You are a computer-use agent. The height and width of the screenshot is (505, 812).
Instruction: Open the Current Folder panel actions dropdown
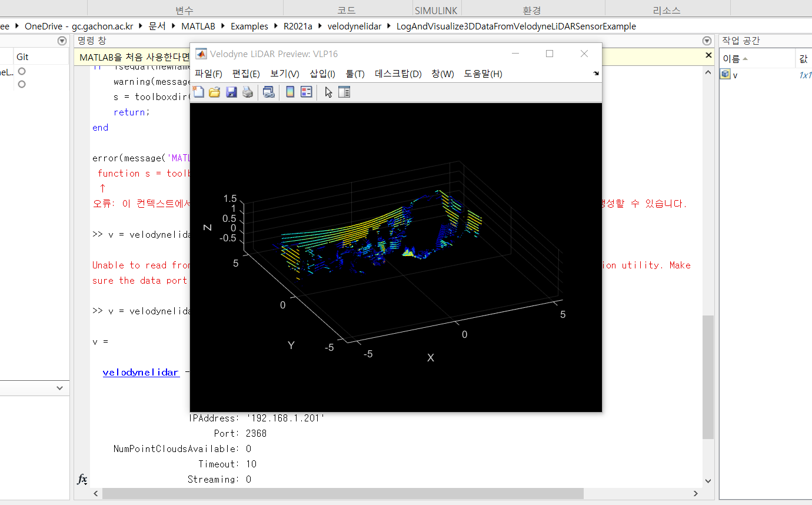(x=62, y=41)
